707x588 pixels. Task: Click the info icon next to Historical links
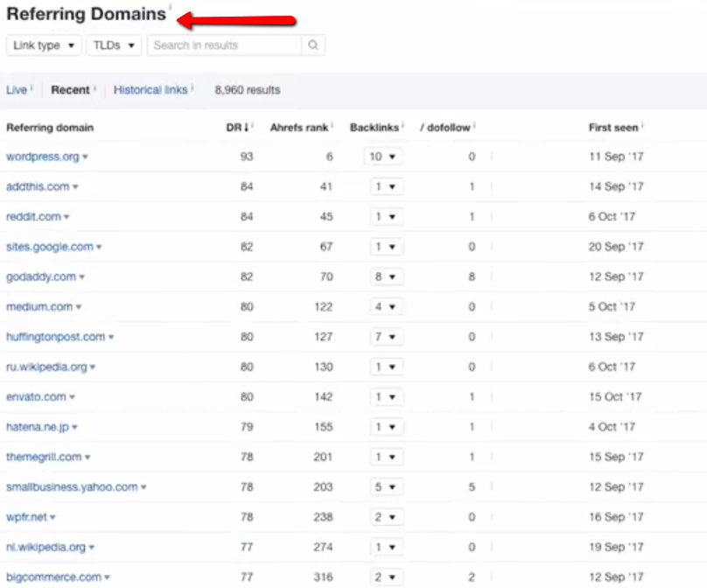[x=192, y=87]
